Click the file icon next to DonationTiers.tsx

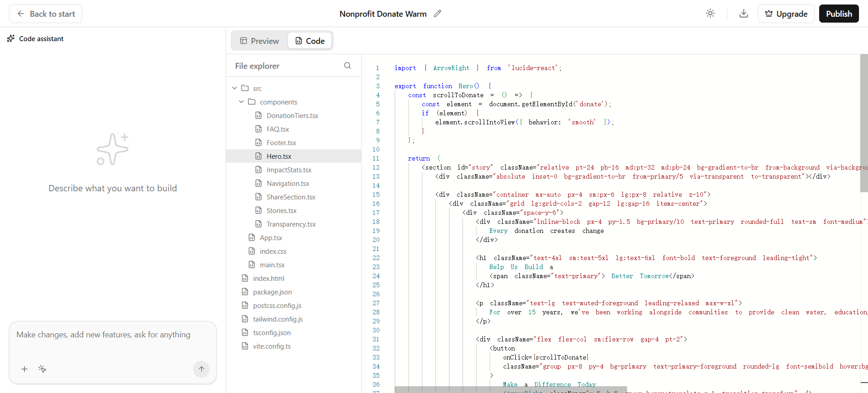pyautogui.click(x=259, y=115)
